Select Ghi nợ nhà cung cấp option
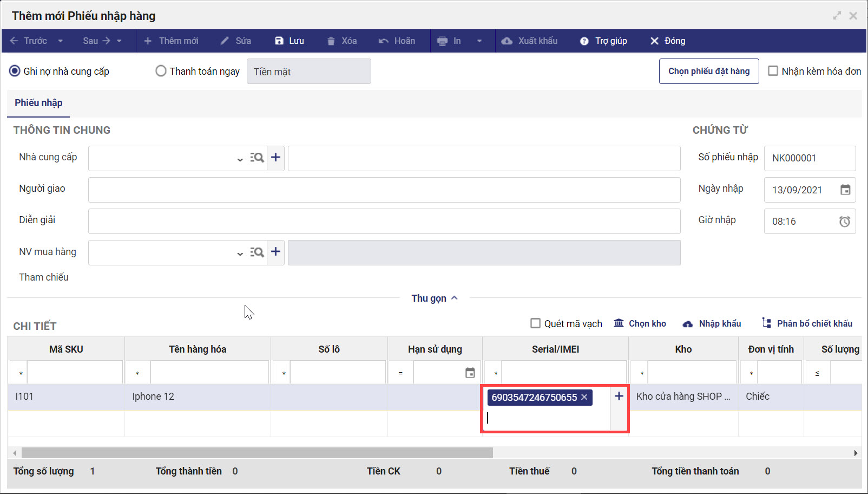 tap(15, 71)
